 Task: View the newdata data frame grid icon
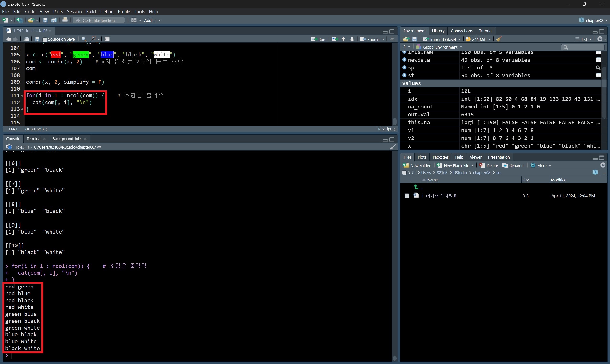[599, 60]
